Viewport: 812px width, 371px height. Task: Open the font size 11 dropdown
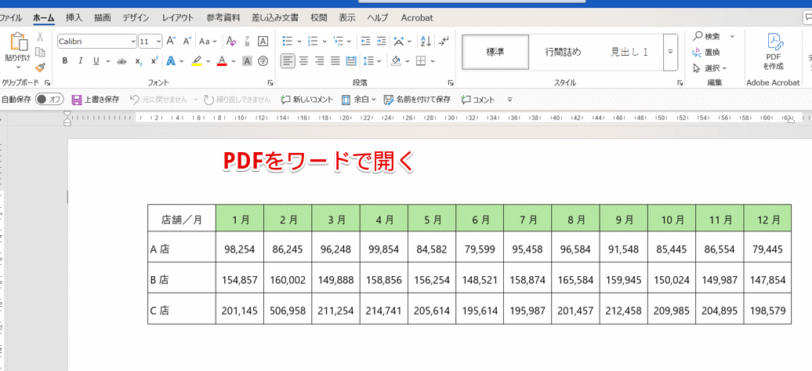(x=158, y=41)
